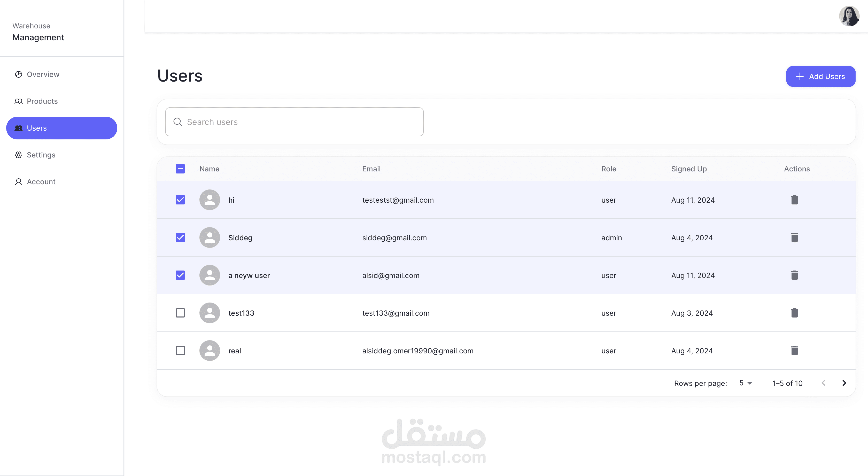
Task: Click the avatar icon of Siddeg
Action: tap(210, 238)
